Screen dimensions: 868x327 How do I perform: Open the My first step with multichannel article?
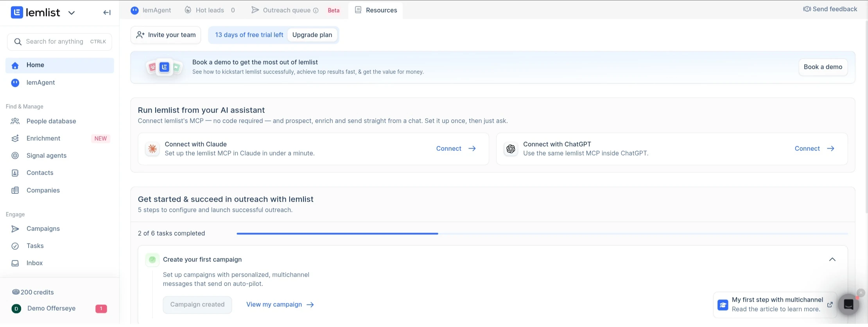775,305
